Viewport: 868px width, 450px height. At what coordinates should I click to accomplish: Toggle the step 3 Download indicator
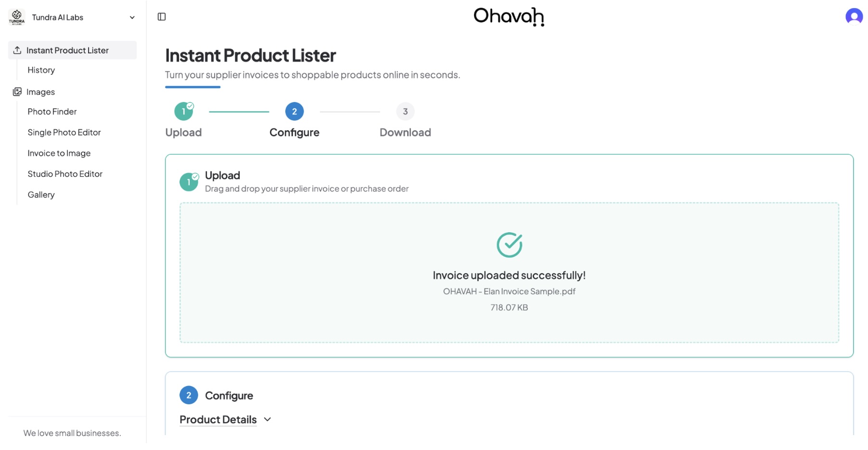tap(405, 111)
